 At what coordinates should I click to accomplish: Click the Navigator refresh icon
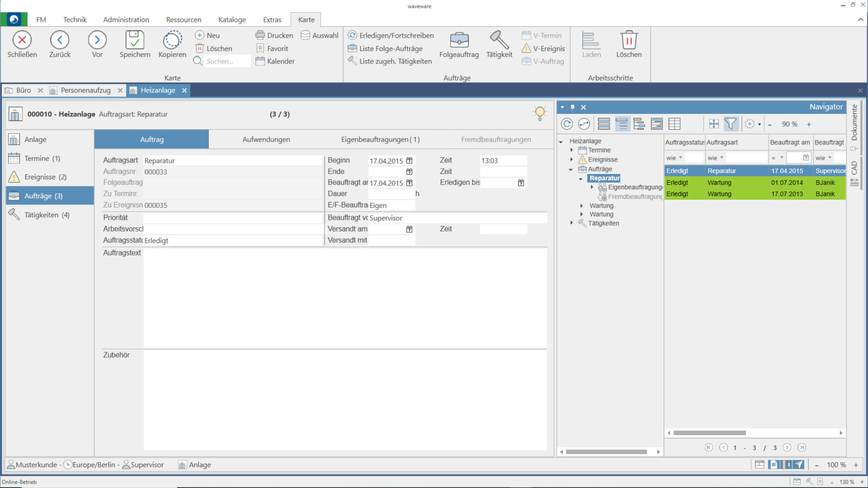point(567,124)
